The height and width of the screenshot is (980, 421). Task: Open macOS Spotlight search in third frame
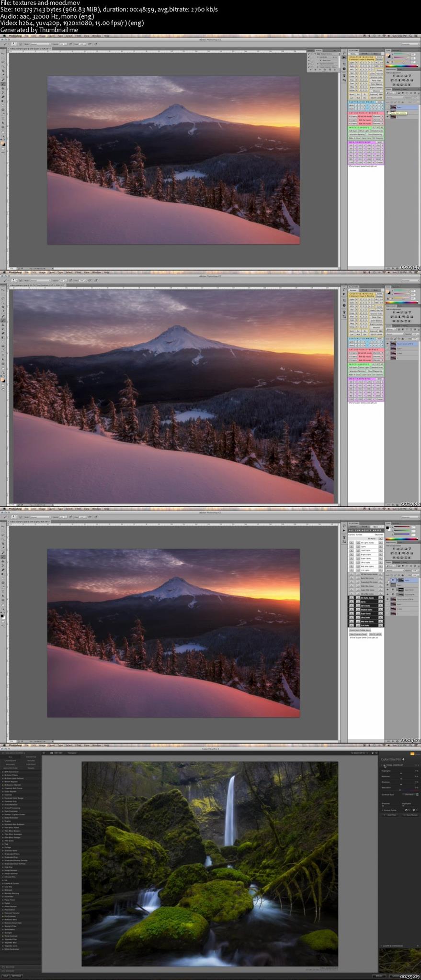pos(410,509)
